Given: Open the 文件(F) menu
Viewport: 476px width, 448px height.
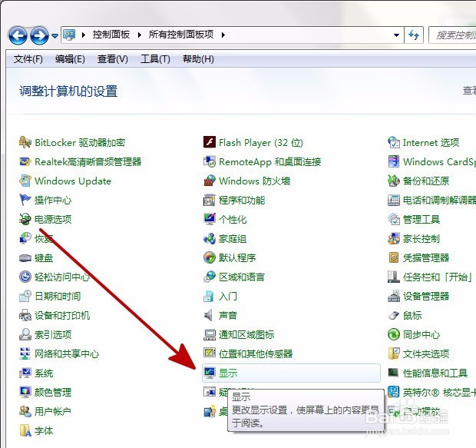Looking at the screenshot, I should pos(28,58).
